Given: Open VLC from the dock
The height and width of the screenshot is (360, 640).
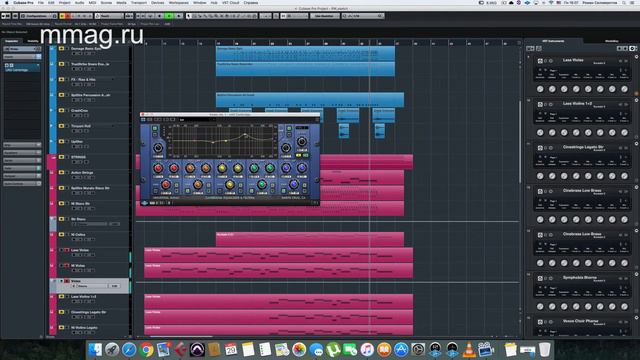Looking at the screenshot, I should pos(469,350).
